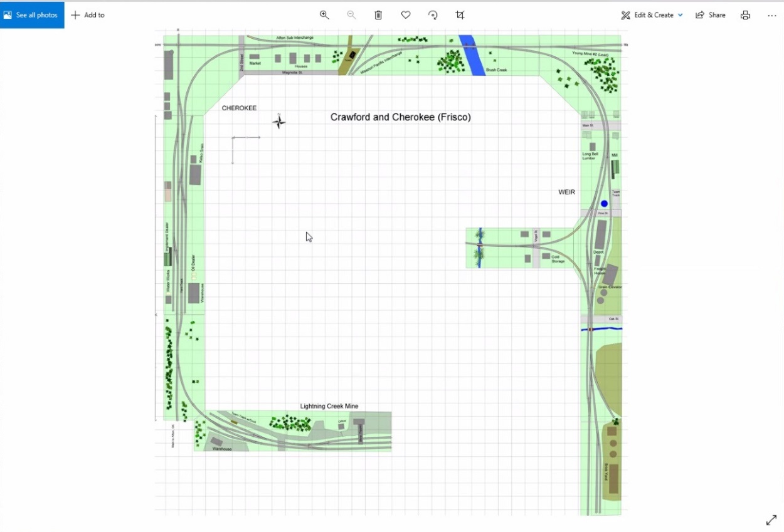The width and height of the screenshot is (784, 532).
Task: Click the WEIR town label on the map
Action: click(566, 192)
